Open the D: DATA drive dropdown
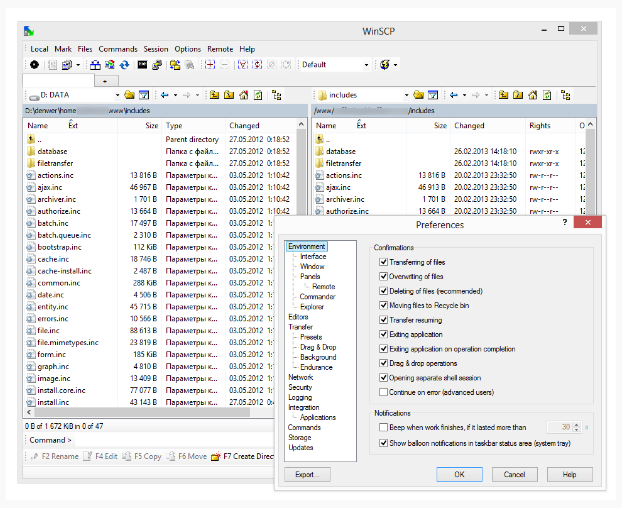The image size is (625, 510). pos(117,95)
